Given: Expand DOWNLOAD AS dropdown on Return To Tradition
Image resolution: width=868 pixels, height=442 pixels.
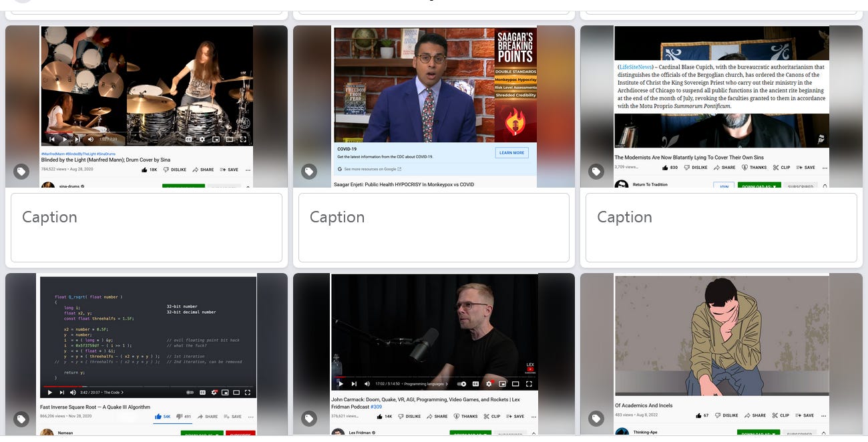Looking at the screenshot, I should (758, 186).
